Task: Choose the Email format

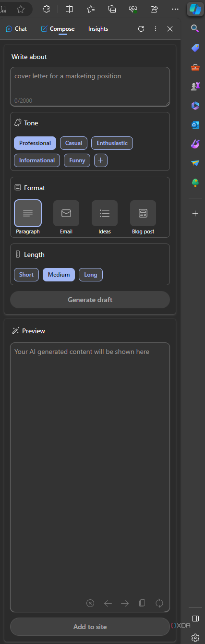Action: coord(66,213)
